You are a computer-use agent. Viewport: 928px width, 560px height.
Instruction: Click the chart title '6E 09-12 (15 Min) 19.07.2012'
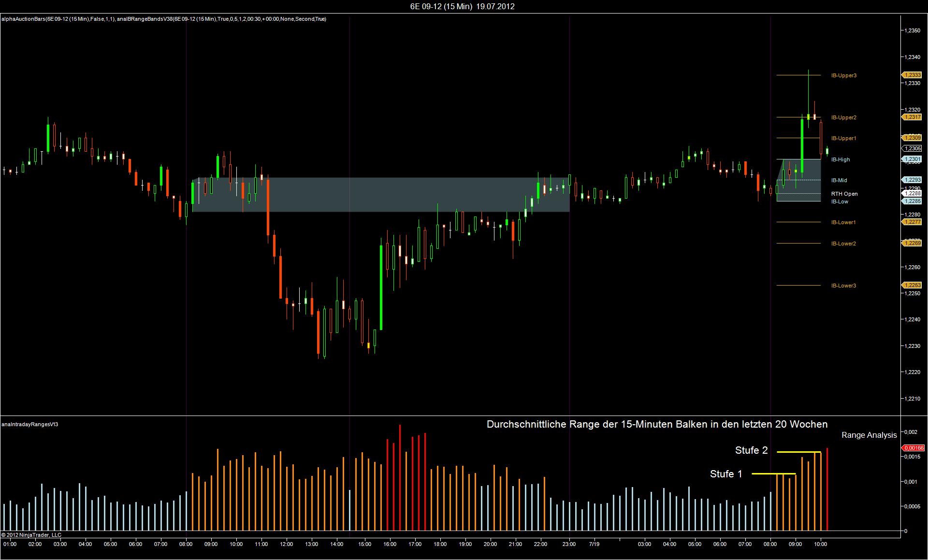coord(463,6)
